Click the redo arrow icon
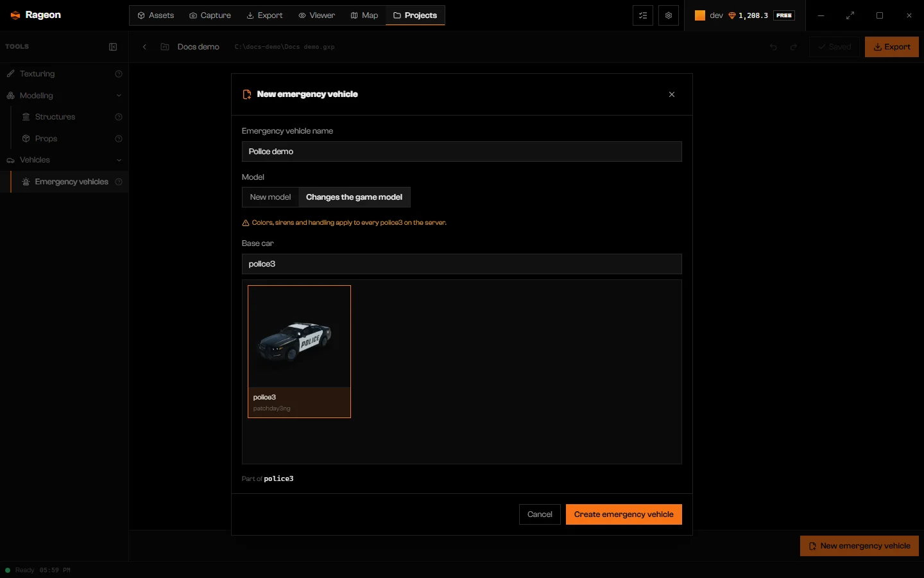Screen dimensions: 924x578 coord(794,47)
